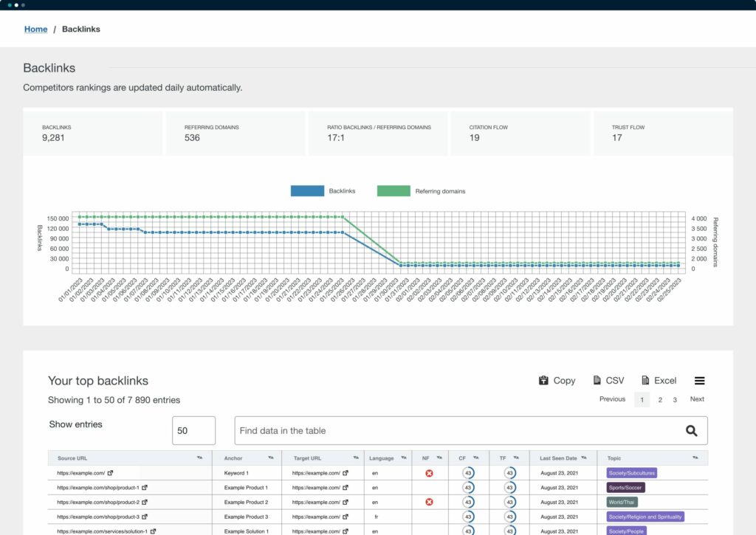
Task: Click the external link icon for Example Product 2 source
Action: 145,502
